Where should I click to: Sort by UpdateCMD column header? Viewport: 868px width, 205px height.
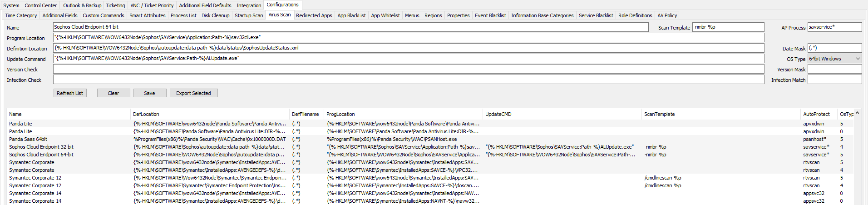coord(562,114)
